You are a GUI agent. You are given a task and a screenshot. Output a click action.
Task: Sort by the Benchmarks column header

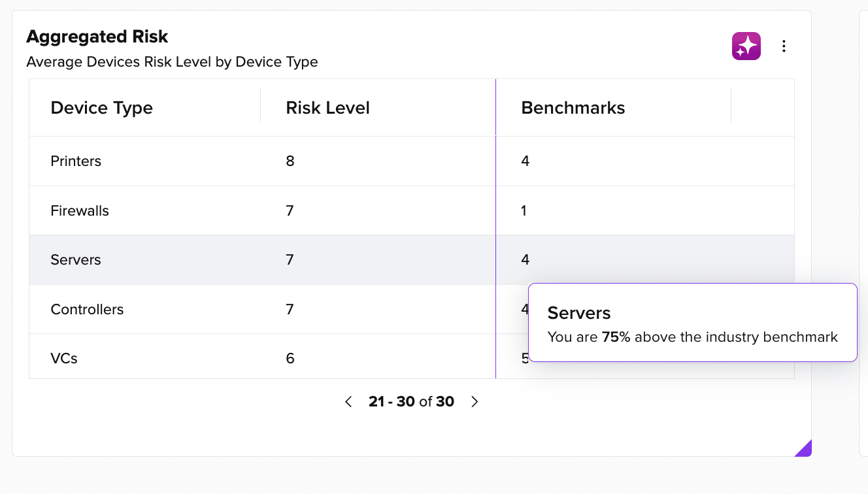click(573, 108)
